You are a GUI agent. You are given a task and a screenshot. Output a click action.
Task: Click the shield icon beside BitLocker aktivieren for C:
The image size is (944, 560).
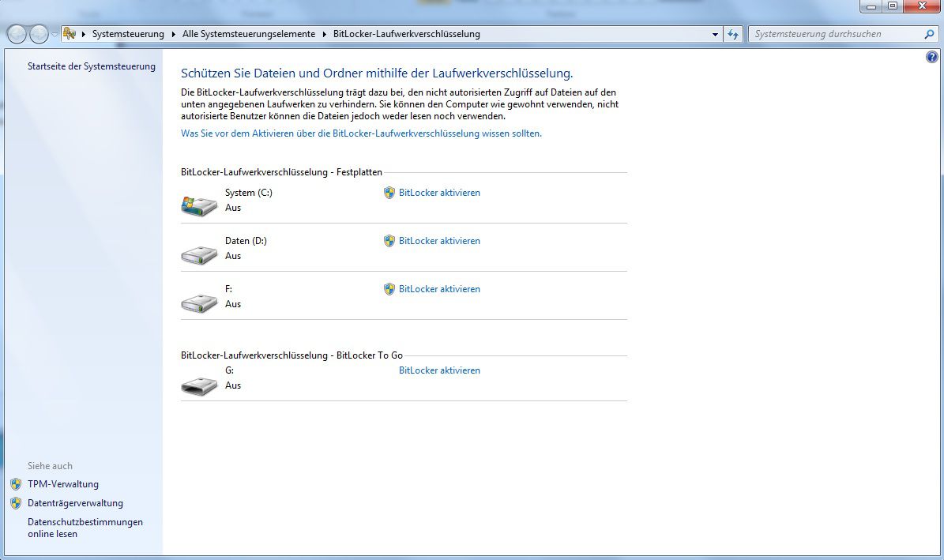coord(389,192)
